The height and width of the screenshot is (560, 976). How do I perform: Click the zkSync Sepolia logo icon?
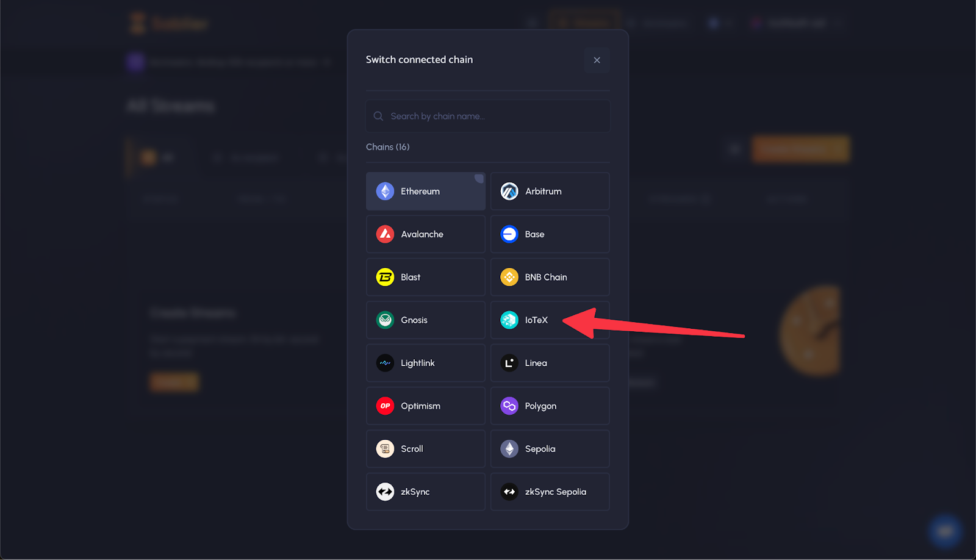[x=509, y=492]
